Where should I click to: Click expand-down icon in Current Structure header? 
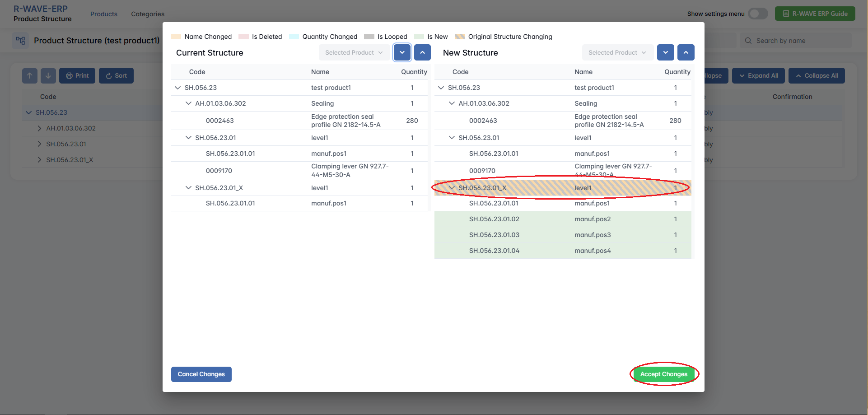[402, 52]
